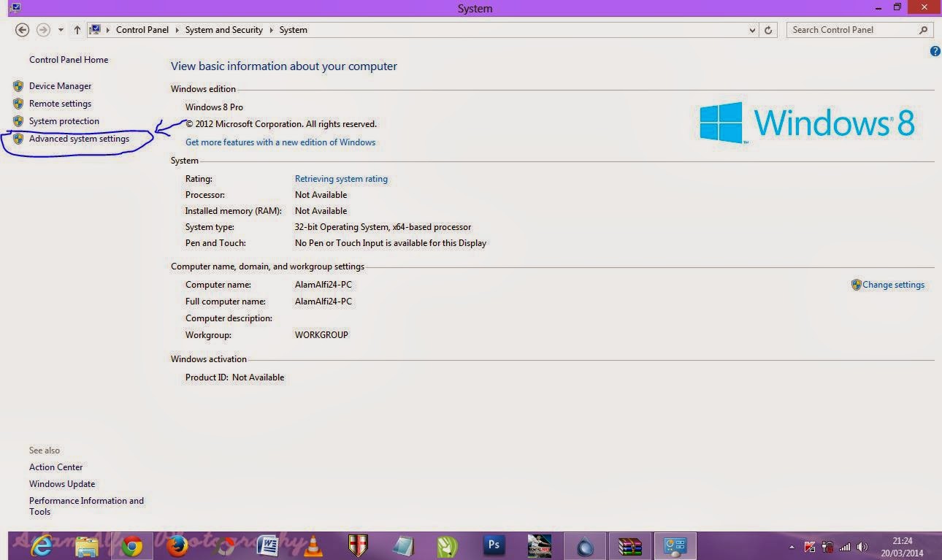Launch the green CorelDRAW taskbar icon
Screen dimensions: 942x560
pyautogui.click(x=448, y=546)
